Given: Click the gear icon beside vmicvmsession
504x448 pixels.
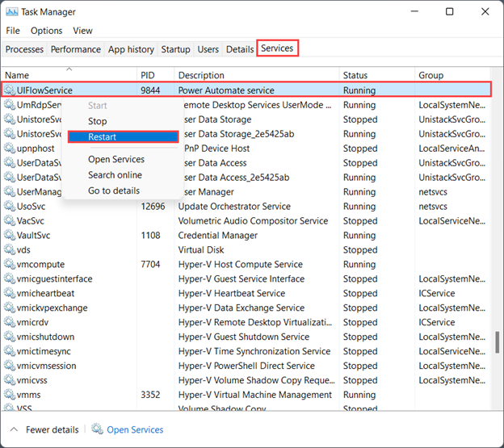Looking at the screenshot, I should 10,366.
